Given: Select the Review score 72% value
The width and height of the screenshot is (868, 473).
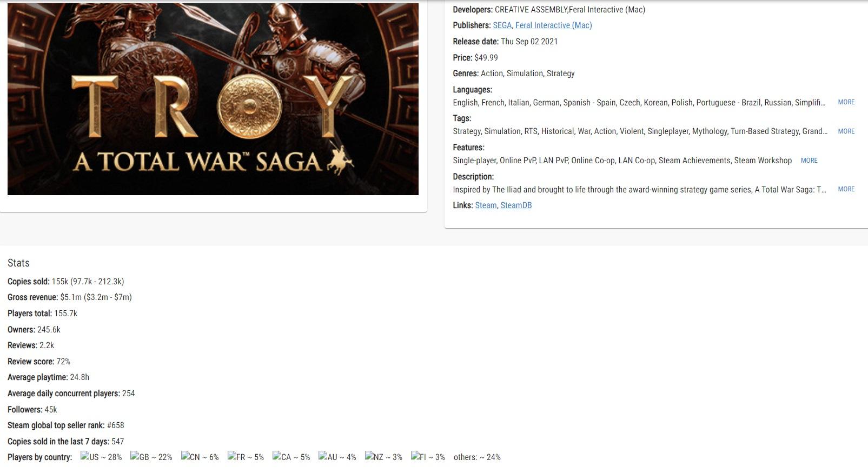Looking at the screenshot, I should pos(63,362).
